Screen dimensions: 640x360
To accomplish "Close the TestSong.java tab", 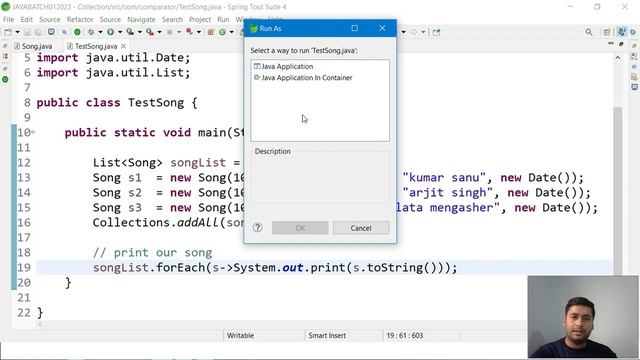I will click(x=123, y=46).
